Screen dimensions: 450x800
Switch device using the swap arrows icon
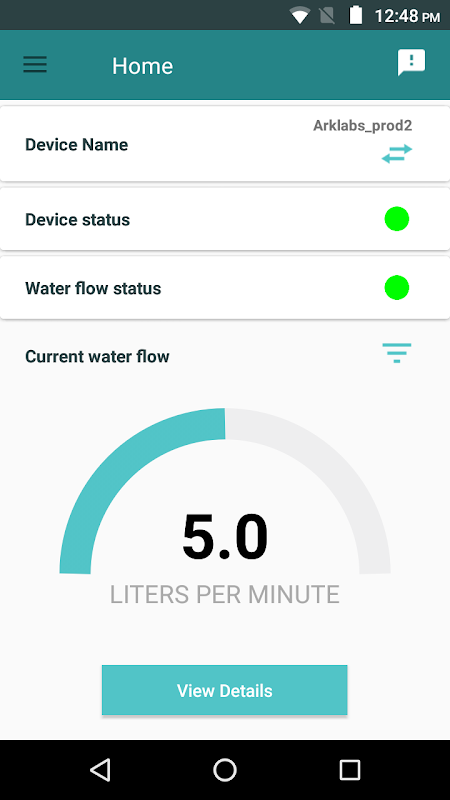[397, 154]
